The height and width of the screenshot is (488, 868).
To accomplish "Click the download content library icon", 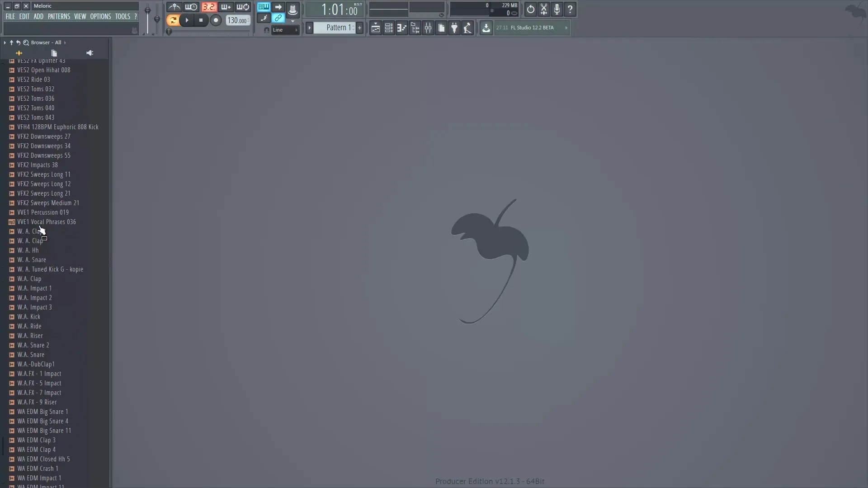I will [486, 28].
